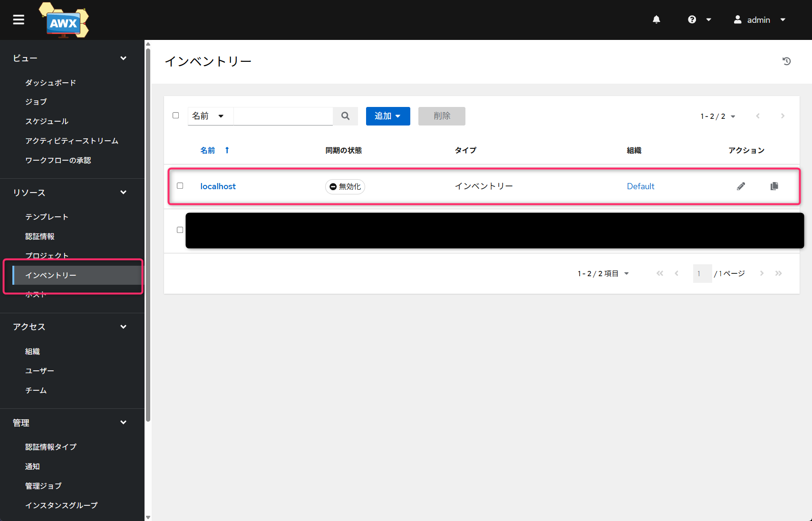Click the top pagination next arrow
Screen dimensions: 812x521
pyautogui.click(x=783, y=116)
